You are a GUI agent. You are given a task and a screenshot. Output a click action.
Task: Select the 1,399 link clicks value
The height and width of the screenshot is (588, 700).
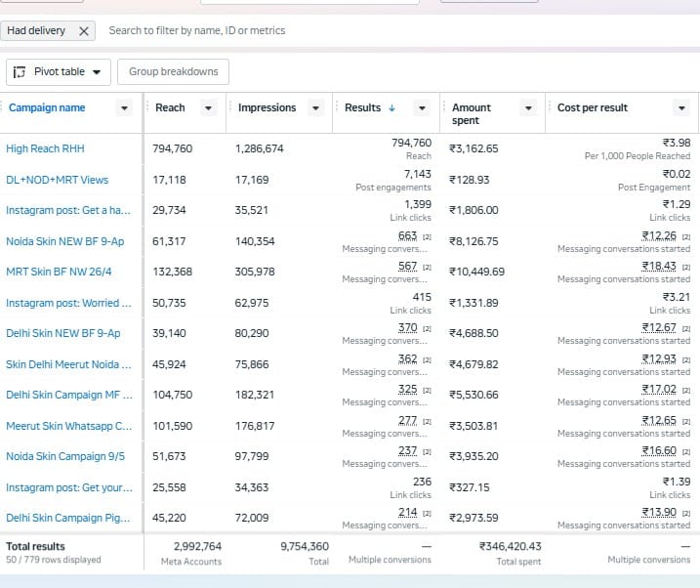coord(418,204)
